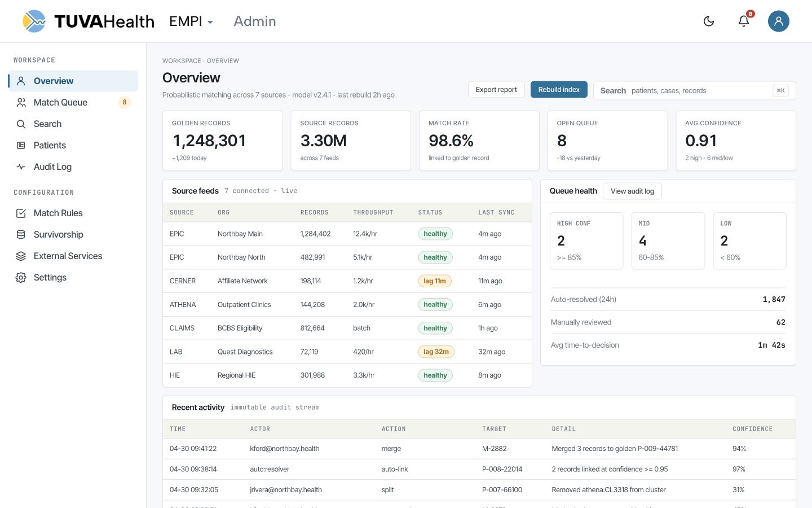This screenshot has height=508, width=812.
Task: Click the Match Queue people icon
Action: (21, 102)
